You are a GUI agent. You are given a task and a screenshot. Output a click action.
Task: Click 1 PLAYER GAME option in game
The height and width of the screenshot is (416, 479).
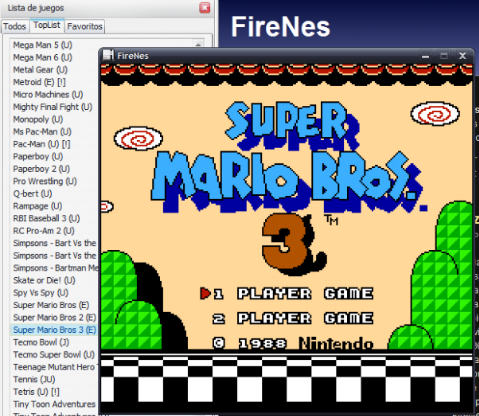[293, 294]
